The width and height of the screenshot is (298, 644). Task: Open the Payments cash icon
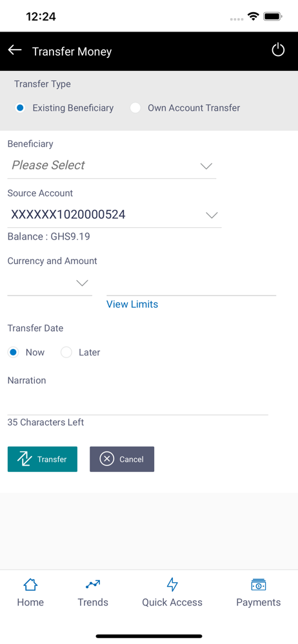tap(258, 585)
